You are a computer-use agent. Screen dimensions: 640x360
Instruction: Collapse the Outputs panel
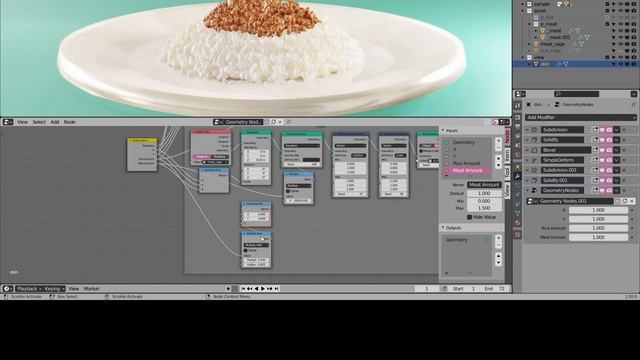(x=443, y=228)
